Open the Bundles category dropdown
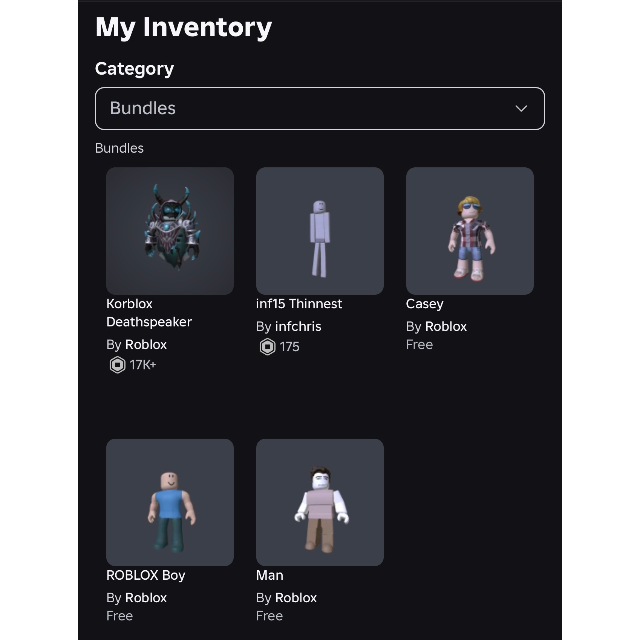 tap(320, 109)
